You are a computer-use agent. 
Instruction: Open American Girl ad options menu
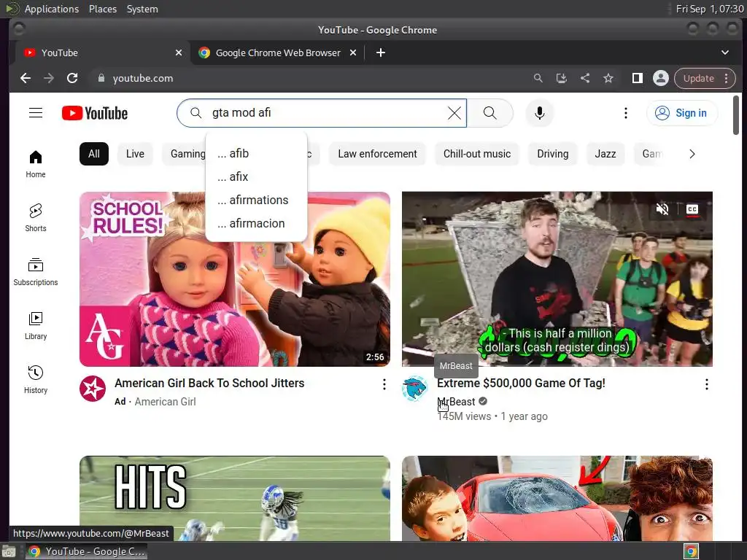(x=384, y=384)
